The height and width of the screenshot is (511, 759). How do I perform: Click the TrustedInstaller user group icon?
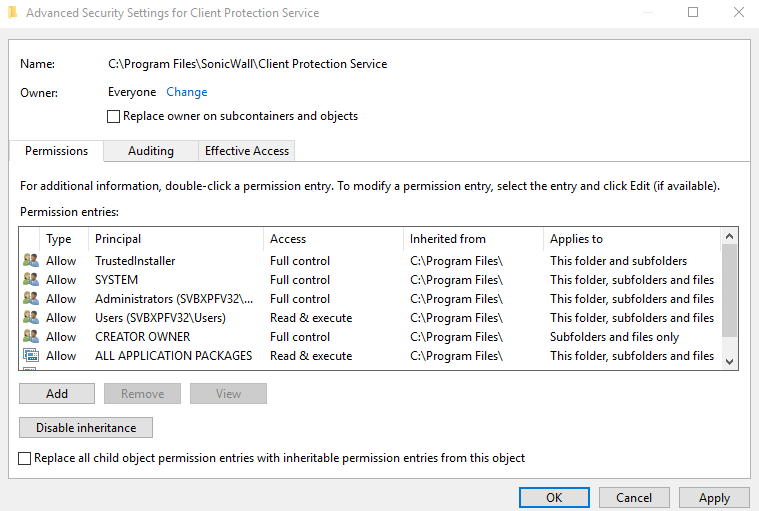pos(30,261)
